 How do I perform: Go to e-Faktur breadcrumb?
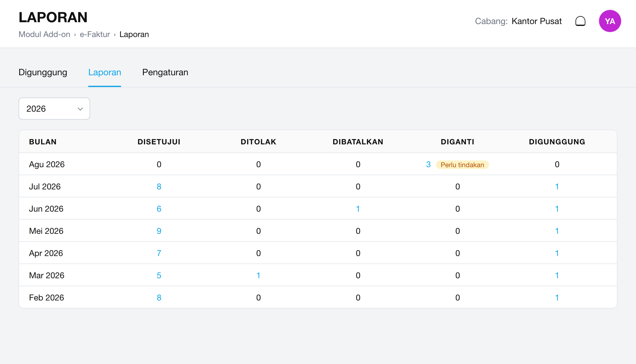point(95,34)
